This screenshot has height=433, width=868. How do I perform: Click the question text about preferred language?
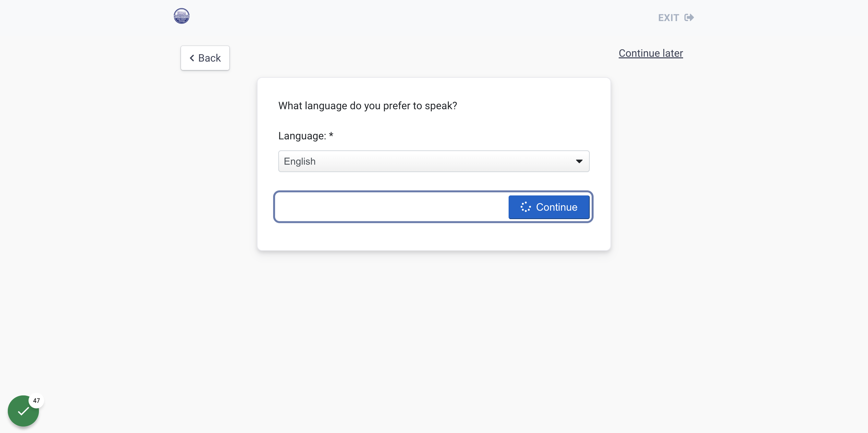click(x=368, y=106)
